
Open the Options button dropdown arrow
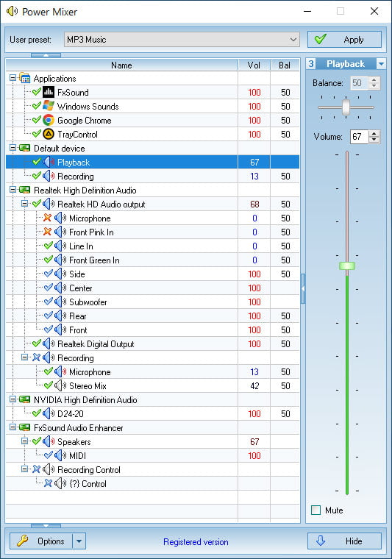click(79, 541)
